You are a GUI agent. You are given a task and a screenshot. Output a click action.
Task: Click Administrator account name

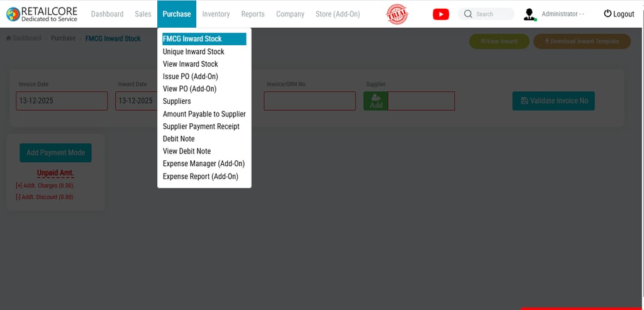[x=563, y=14]
